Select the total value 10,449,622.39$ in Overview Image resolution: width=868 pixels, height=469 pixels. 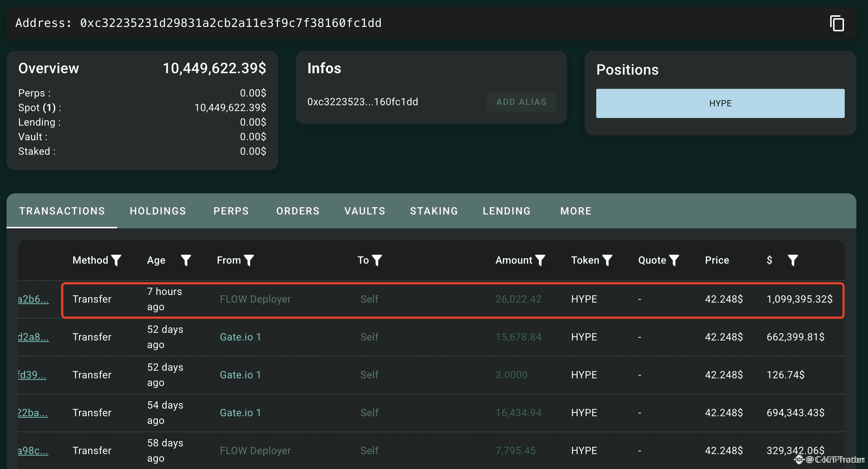coord(214,68)
